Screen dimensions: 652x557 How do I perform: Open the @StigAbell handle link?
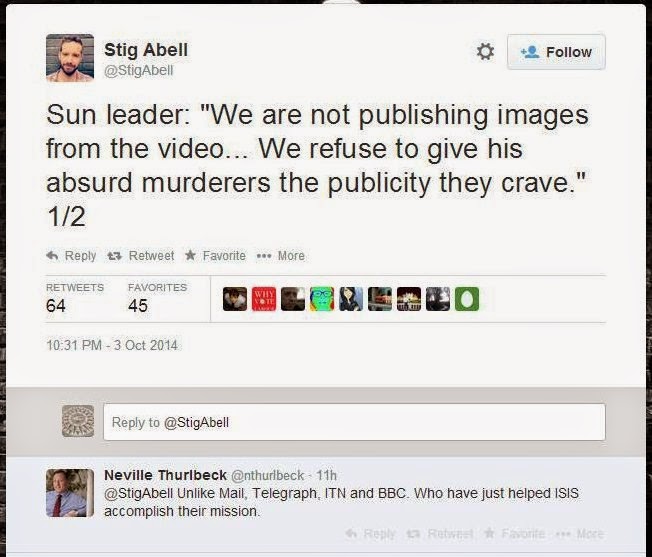point(138,71)
